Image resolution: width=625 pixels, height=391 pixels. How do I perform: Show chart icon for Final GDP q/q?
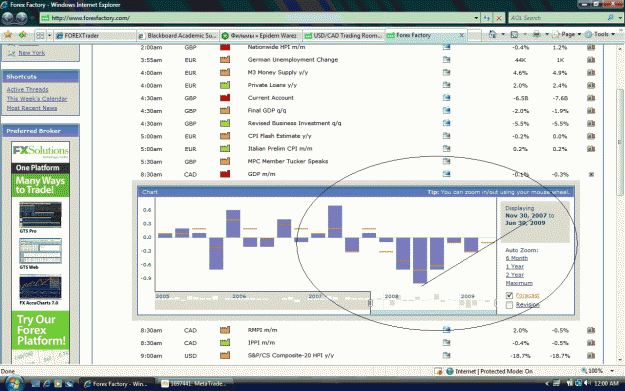[591, 110]
